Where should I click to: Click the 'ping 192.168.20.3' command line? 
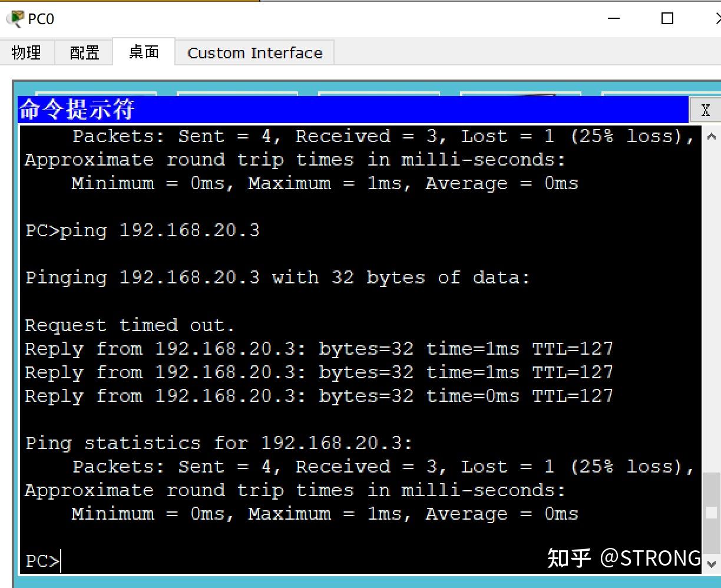[142, 230]
